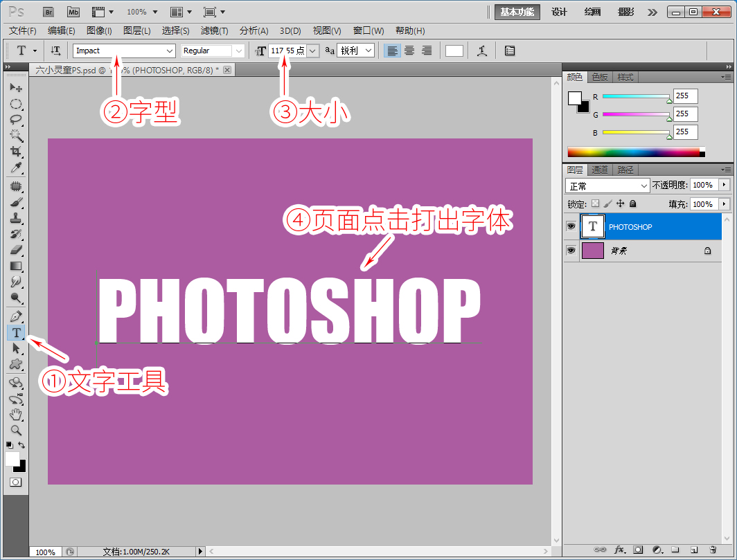The width and height of the screenshot is (737, 560).
Task: Open the 滤镜(T) menu
Action: click(x=214, y=30)
